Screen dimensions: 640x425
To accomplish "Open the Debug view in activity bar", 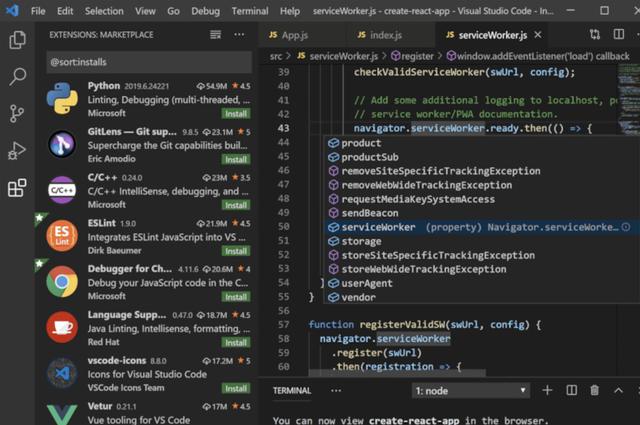I will pos(17,151).
